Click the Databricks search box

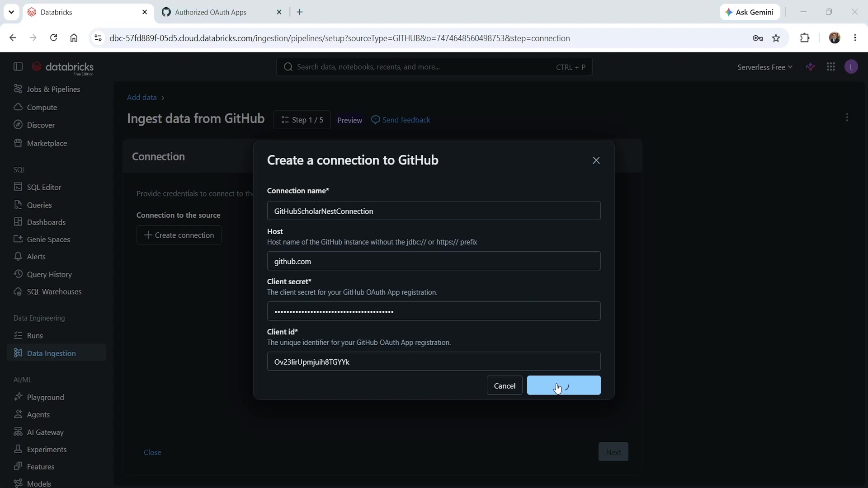(434, 67)
